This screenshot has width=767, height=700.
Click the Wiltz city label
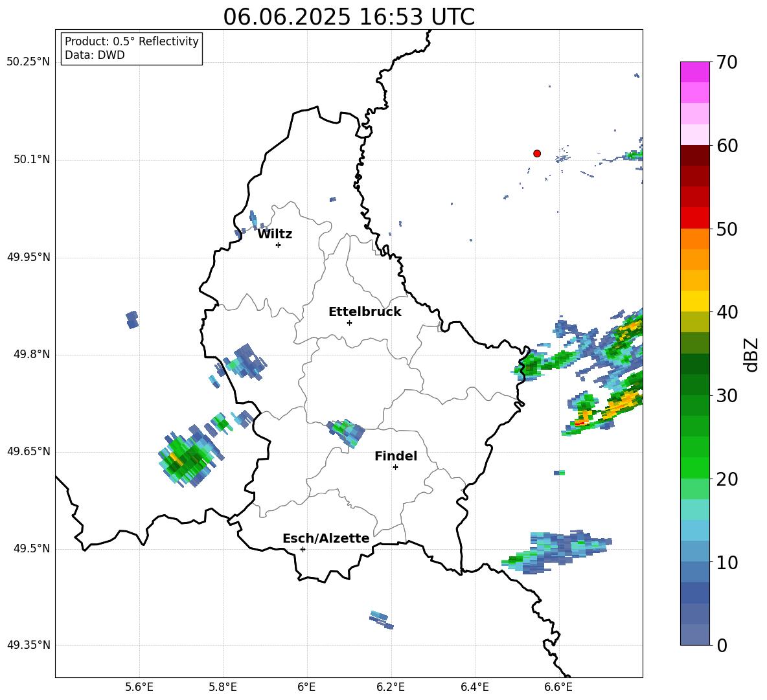275,234
